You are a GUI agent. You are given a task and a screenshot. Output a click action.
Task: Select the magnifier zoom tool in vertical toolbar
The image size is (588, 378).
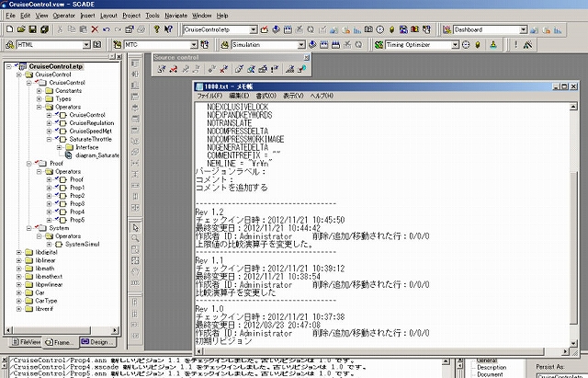135,238
